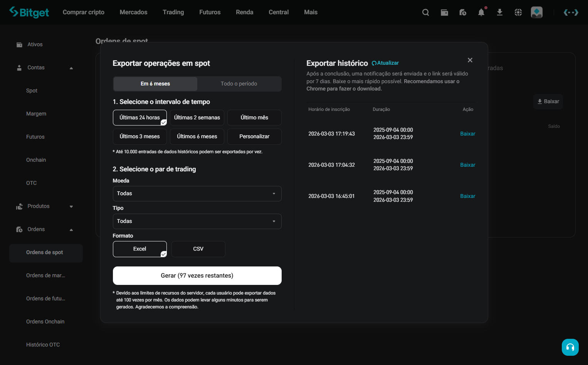Open the user avatar profile

pos(537,12)
